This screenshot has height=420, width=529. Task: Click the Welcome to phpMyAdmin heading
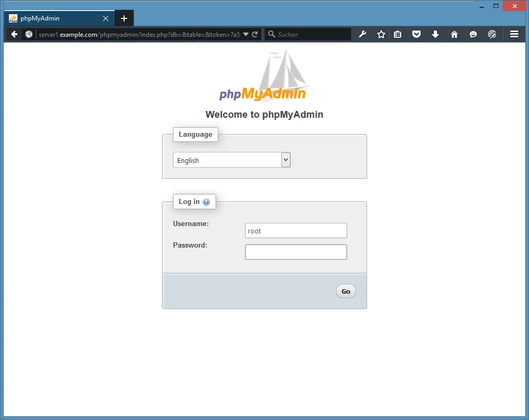pyautogui.click(x=264, y=115)
